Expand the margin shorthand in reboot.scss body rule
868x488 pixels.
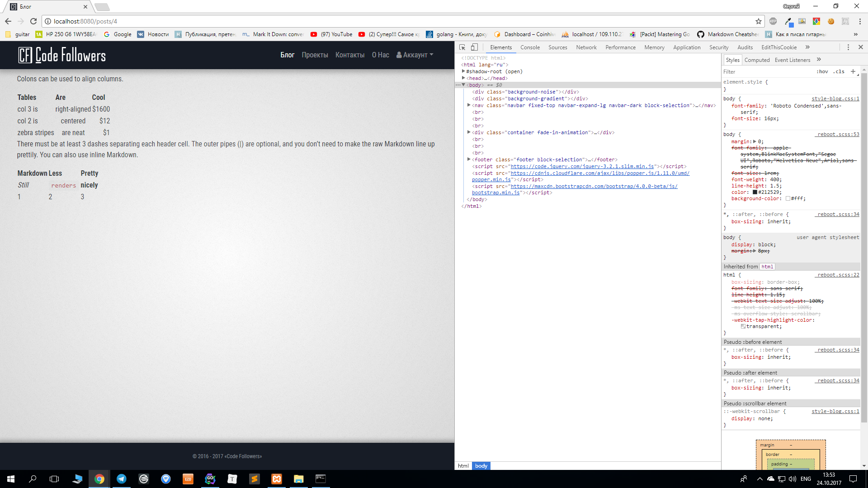tap(755, 141)
